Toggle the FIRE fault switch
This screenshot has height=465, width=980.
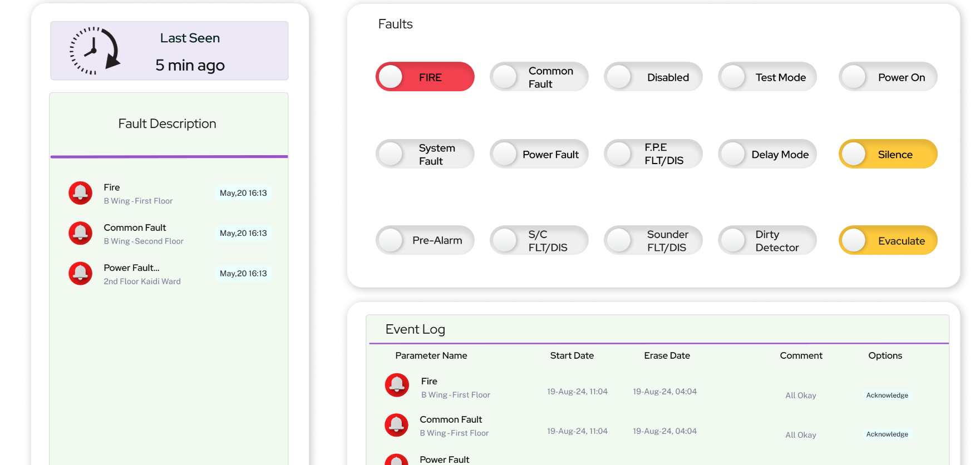[425, 77]
